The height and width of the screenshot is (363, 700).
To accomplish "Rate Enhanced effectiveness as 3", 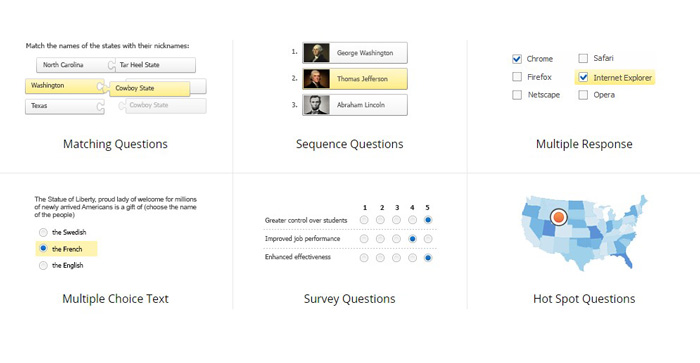I will [x=396, y=258].
